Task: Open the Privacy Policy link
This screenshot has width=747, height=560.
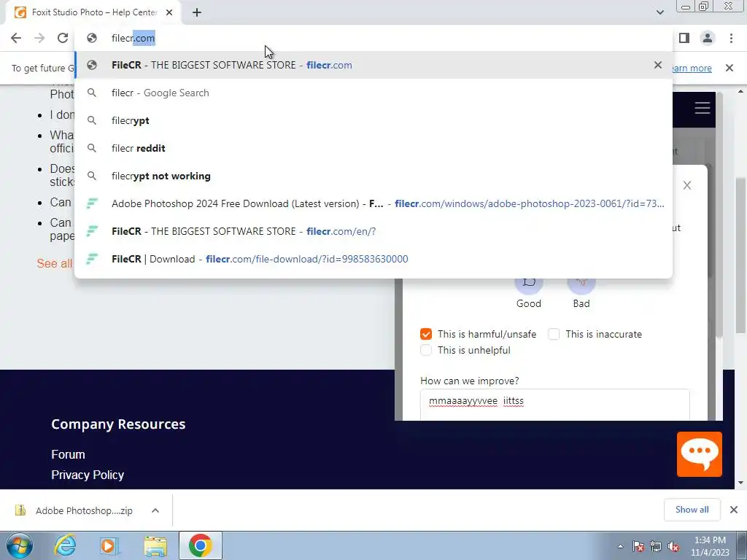Action: coord(88,475)
